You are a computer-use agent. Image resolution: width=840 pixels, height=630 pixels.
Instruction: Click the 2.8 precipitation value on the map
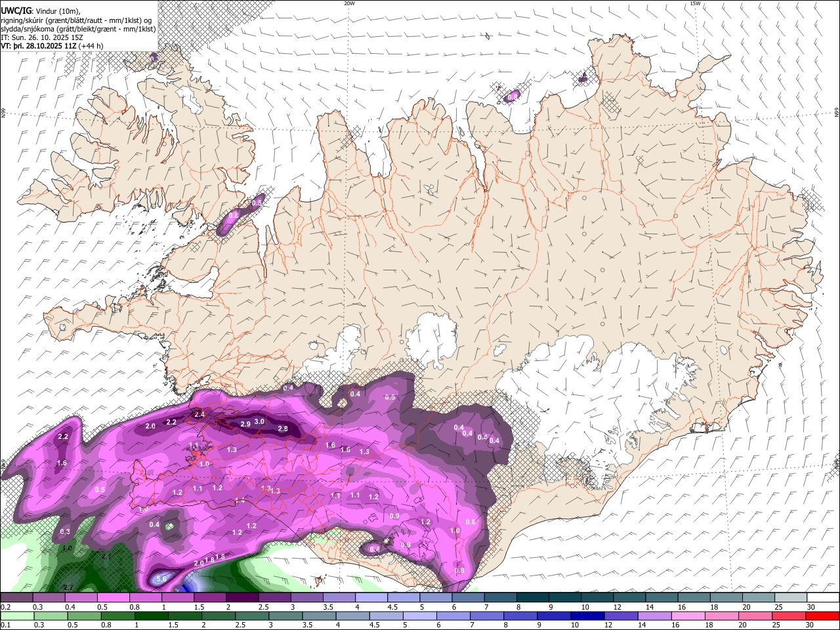click(x=283, y=429)
